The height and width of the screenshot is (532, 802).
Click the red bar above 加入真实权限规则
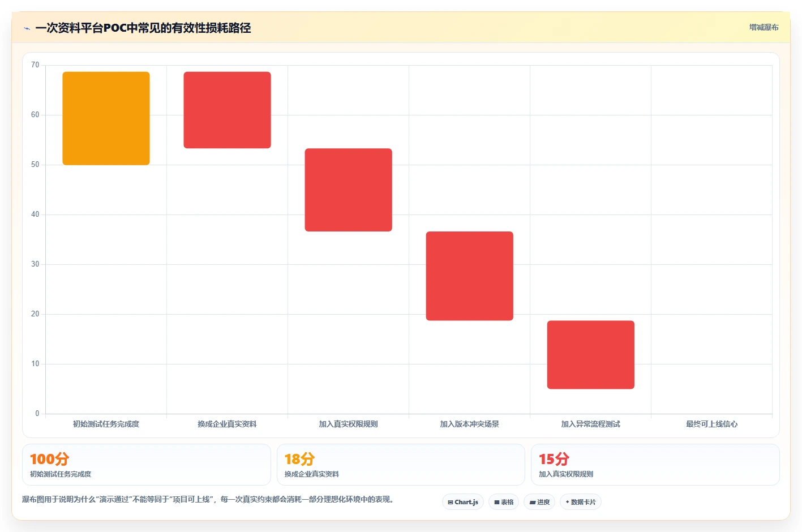coord(348,190)
